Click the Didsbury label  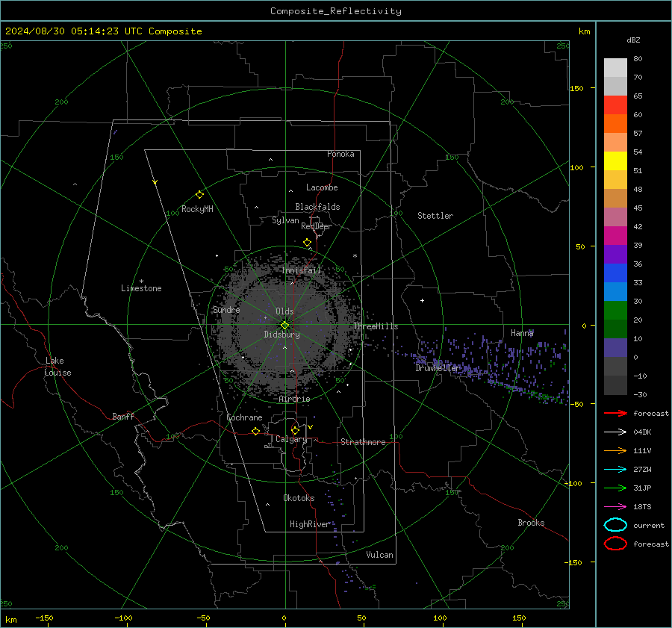[x=281, y=335]
